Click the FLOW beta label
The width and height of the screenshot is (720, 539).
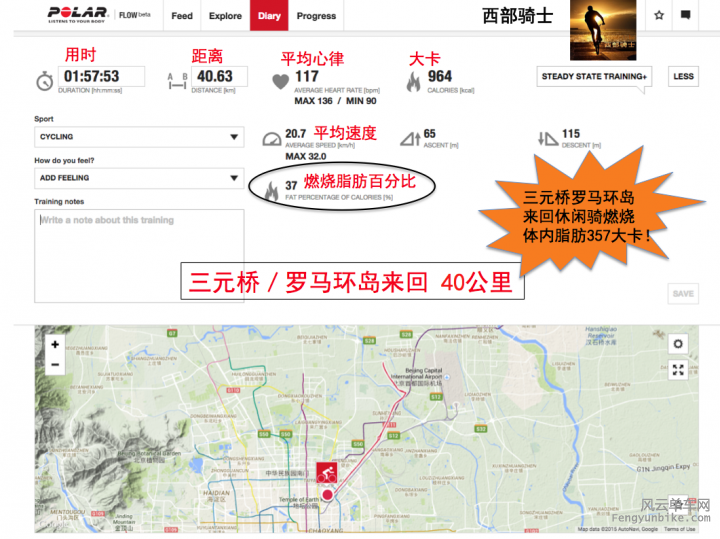(135, 15)
